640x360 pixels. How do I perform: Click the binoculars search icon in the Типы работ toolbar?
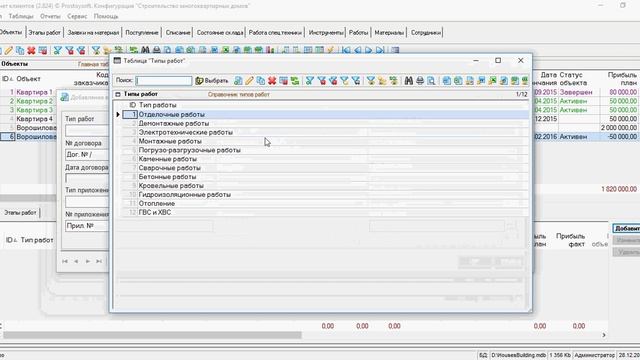pyautogui.click(x=409, y=81)
